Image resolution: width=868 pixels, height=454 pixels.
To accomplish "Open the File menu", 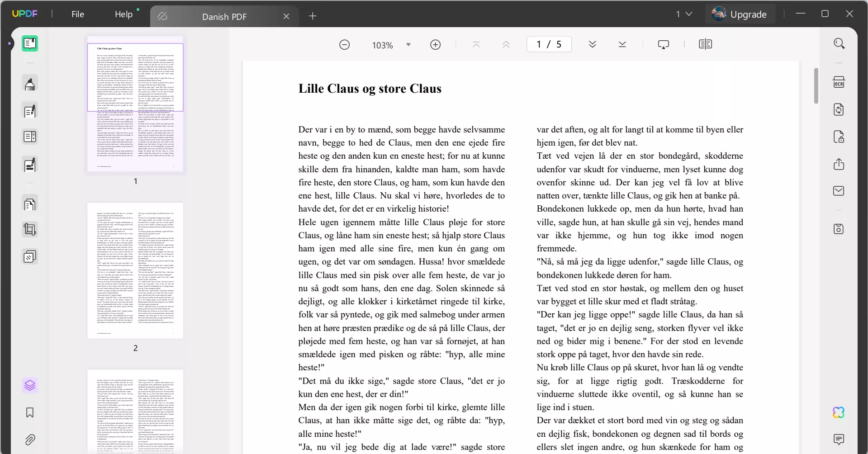I will coord(78,14).
